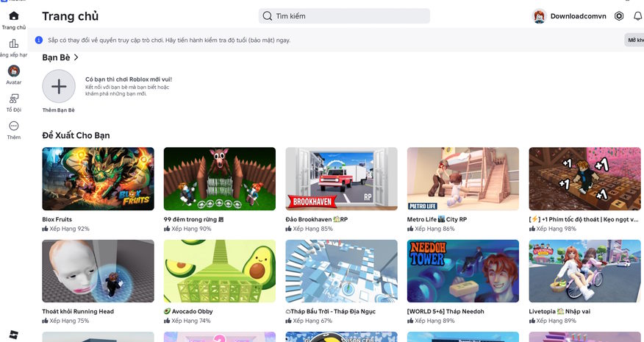Click the blue info icon in banner

point(39,40)
